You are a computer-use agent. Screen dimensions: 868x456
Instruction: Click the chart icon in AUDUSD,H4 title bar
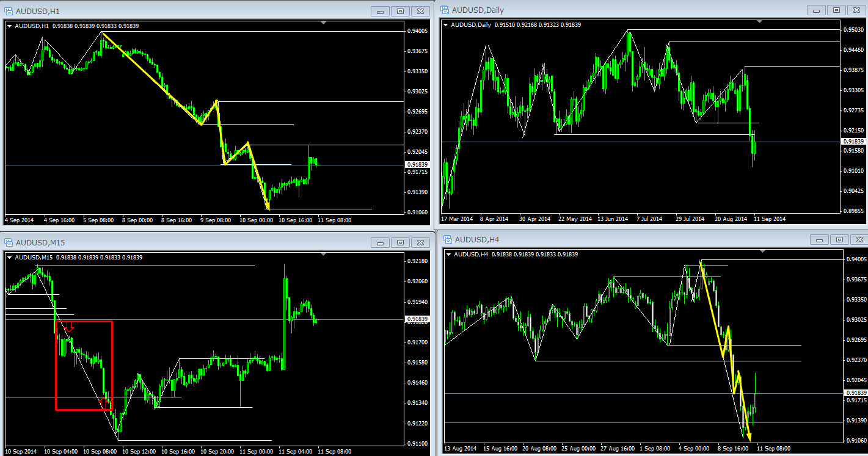tap(447, 239)
